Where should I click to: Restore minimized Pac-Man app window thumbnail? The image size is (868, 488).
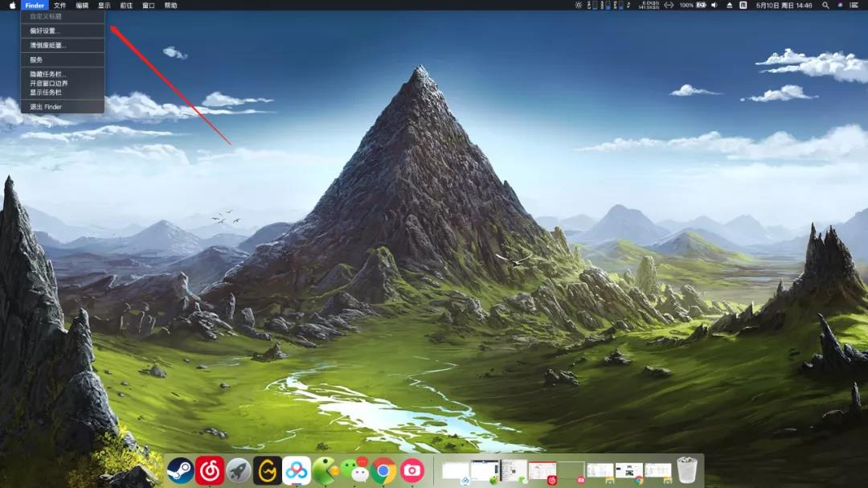pos(485,471)
